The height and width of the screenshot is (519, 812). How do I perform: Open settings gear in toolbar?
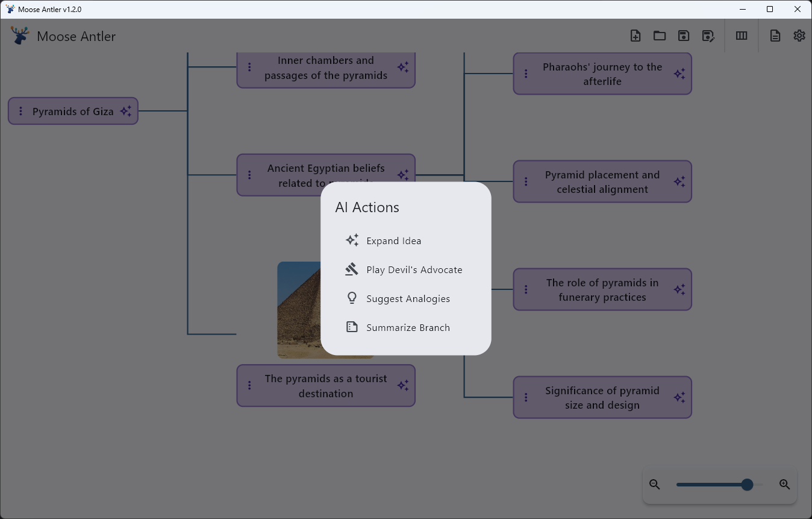[799, 36]
